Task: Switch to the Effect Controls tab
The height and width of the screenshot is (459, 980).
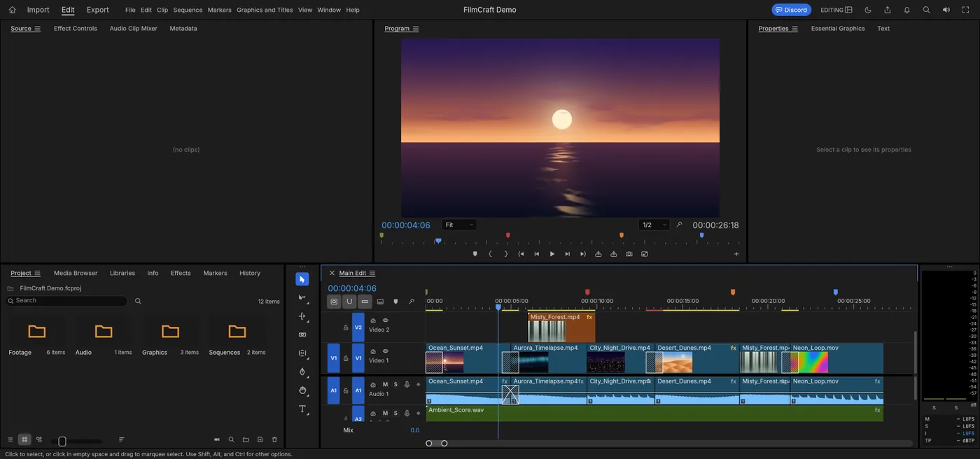Action: (76, 29)
